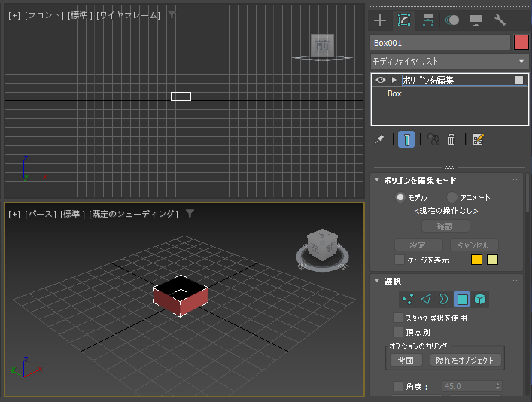Screen dimensions: 532x402
Task: Select Element sub-object level icon
Action: click(480, 299)
